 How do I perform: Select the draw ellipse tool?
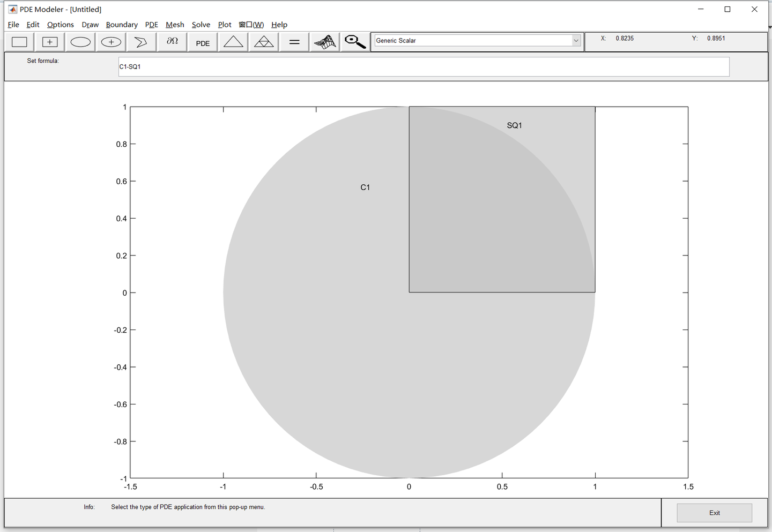[x=80, y=42]
